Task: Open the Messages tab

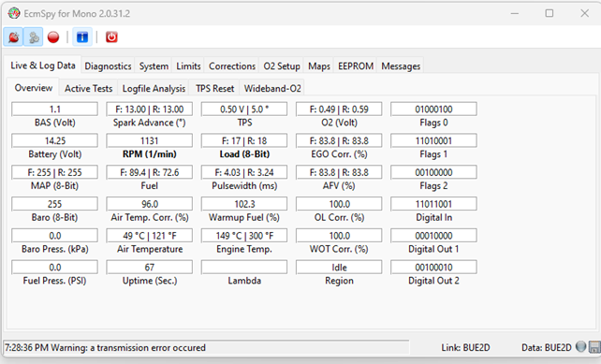Action: click(x=401, y=66)
